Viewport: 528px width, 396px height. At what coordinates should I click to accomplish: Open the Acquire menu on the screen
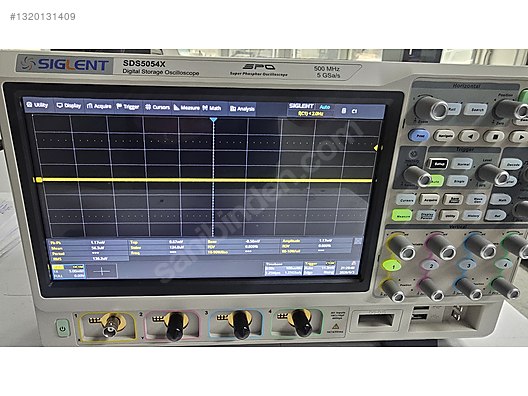click(x=99, y=106)
